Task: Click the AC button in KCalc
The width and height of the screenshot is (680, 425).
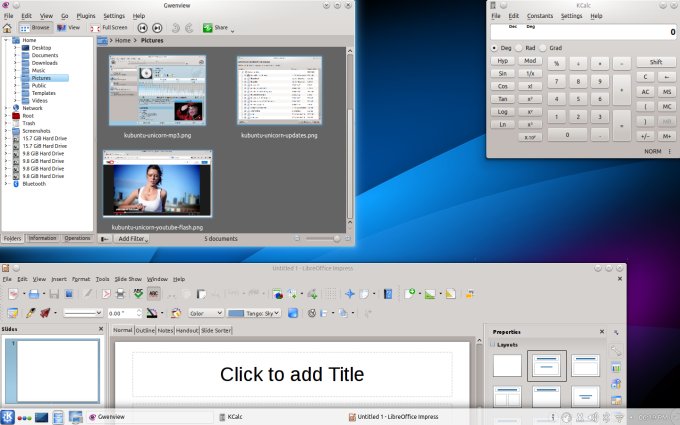Action: click(x=646, y=91)
